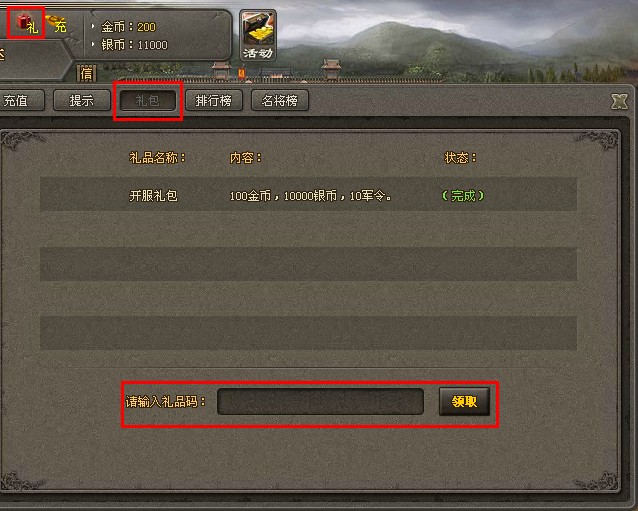Click the 状态 column header
638x511 pixels.
460,157
